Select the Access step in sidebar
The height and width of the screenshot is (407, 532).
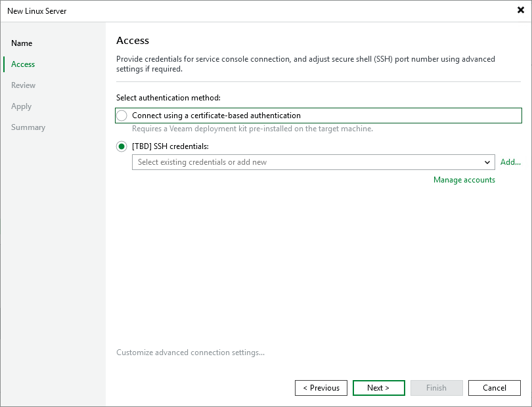[23, 64]
